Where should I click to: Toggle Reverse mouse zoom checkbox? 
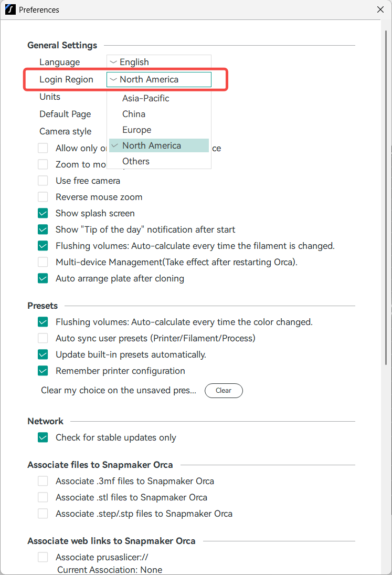tap(43, 197)
